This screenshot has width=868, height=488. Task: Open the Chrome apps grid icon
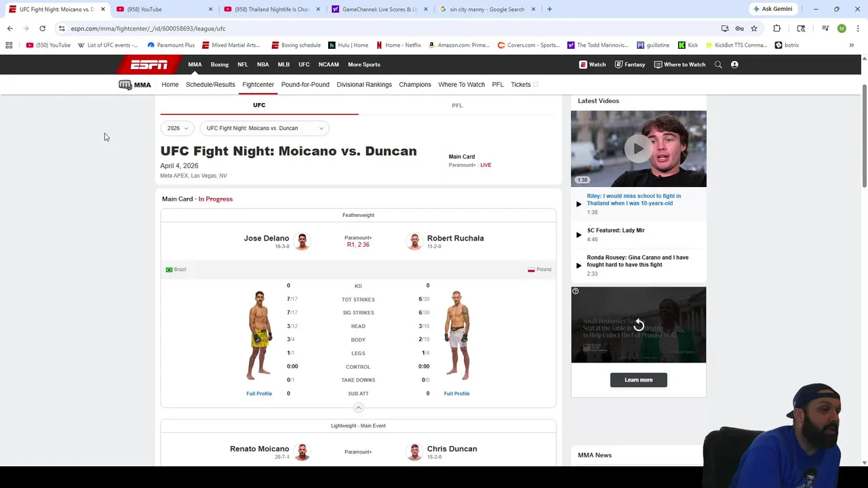click(9, 45)
